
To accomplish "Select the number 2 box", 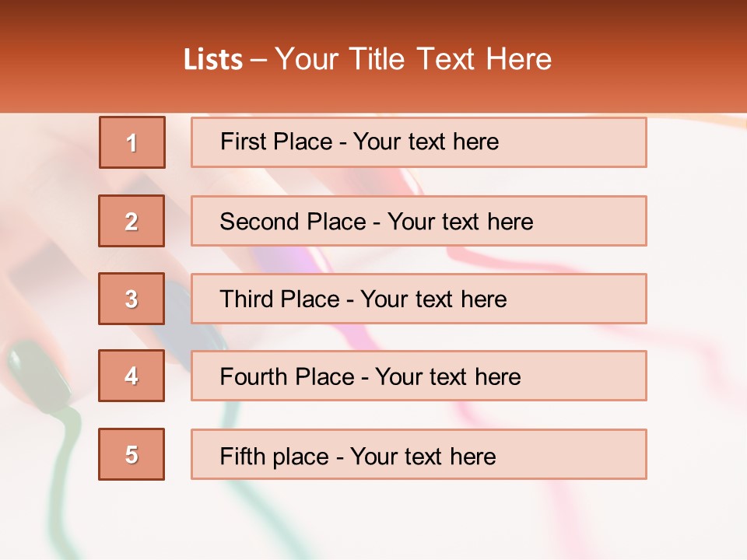I will tap(132, 221).
